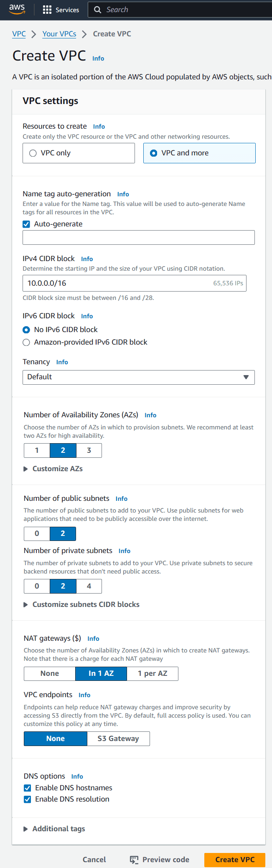Select the VPC only option
The image size is (272, 868).
pos(33,153)
